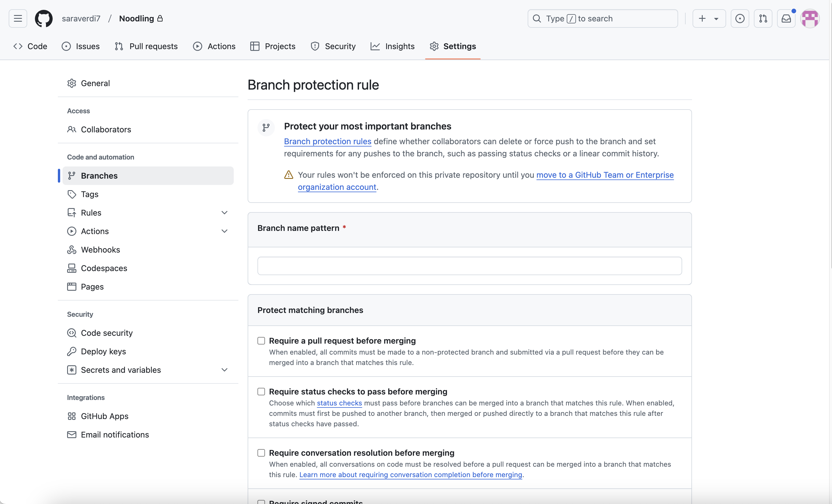Expand the Actions sidebar section
832x504 pixels.
[225, 231]
